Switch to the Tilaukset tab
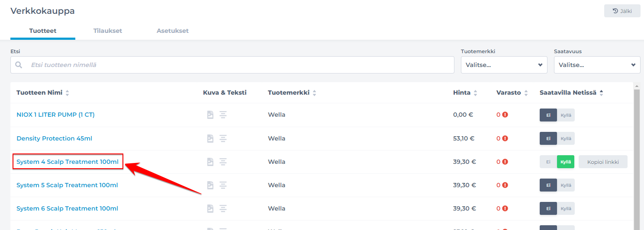 coord(108,31)
